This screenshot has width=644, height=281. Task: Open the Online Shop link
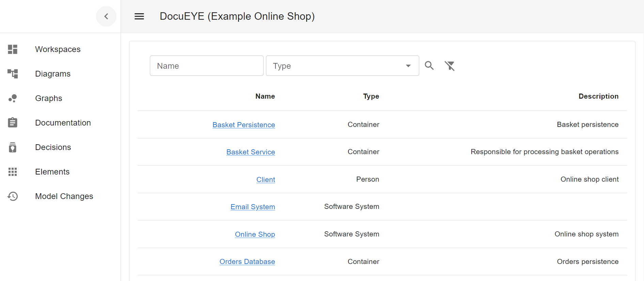pyautogui.click(x=255, y=234)
